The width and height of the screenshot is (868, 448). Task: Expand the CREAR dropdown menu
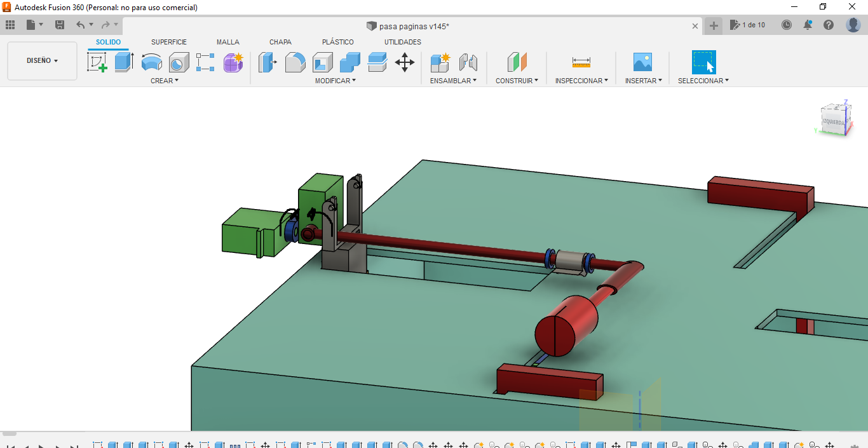165,81
